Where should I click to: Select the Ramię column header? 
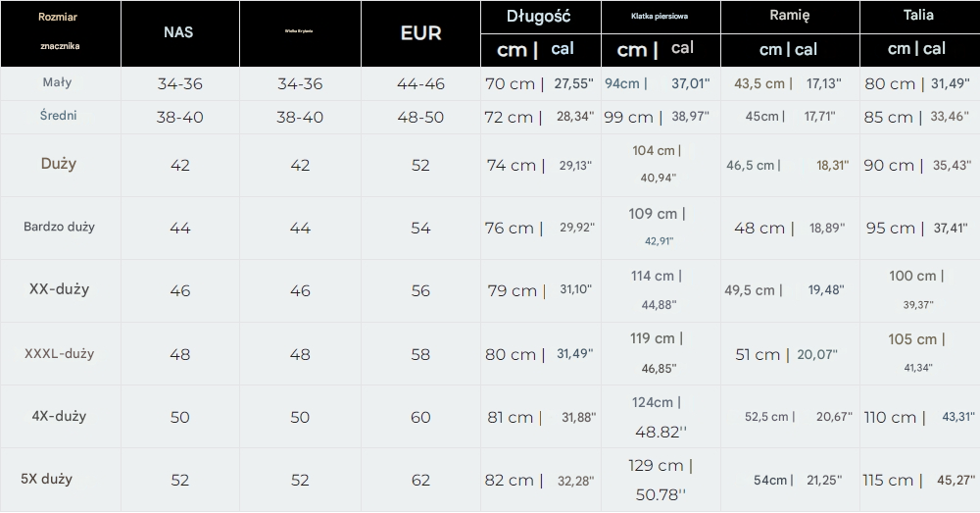[789, 16]
